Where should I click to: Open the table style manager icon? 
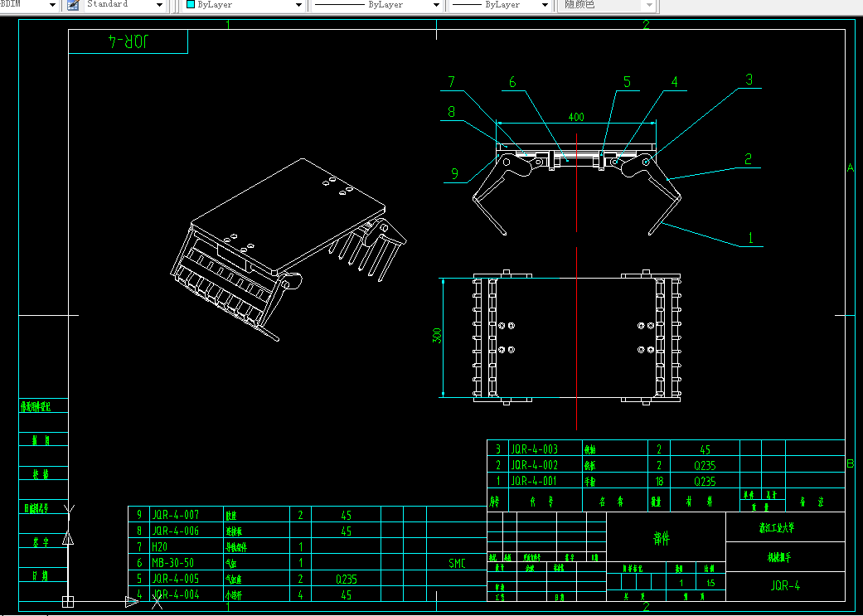click(x=73, y=5)
